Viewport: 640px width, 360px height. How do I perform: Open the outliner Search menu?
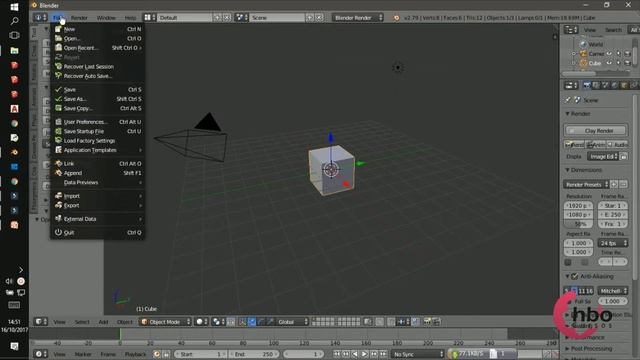click(x=613, y=30)
